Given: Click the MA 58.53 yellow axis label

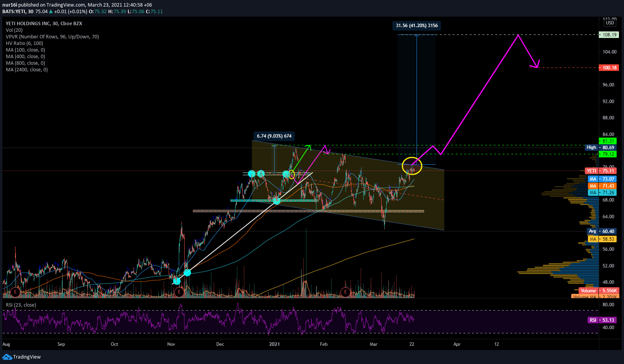Looking at the screenshot, I should (602, 239).
